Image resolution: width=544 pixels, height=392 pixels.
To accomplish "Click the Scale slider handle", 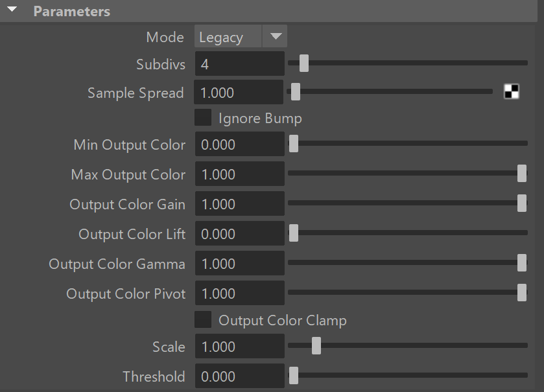I will coord(316,346).
